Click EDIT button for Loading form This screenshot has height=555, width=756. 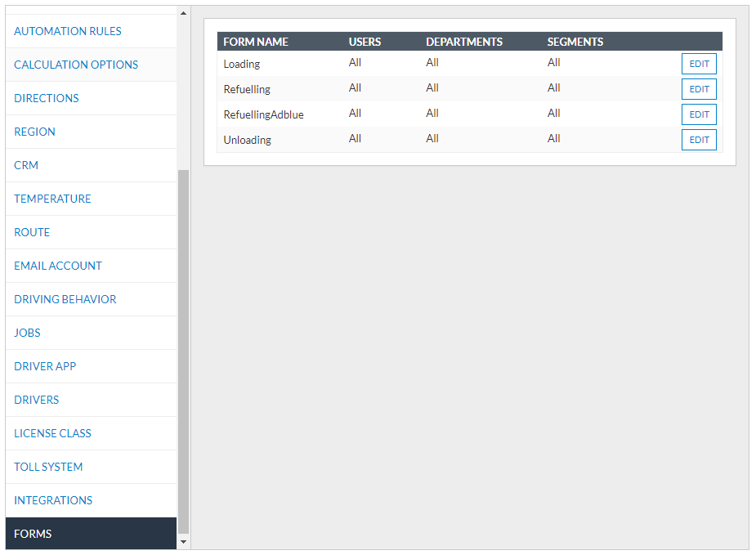pos(699,64)
